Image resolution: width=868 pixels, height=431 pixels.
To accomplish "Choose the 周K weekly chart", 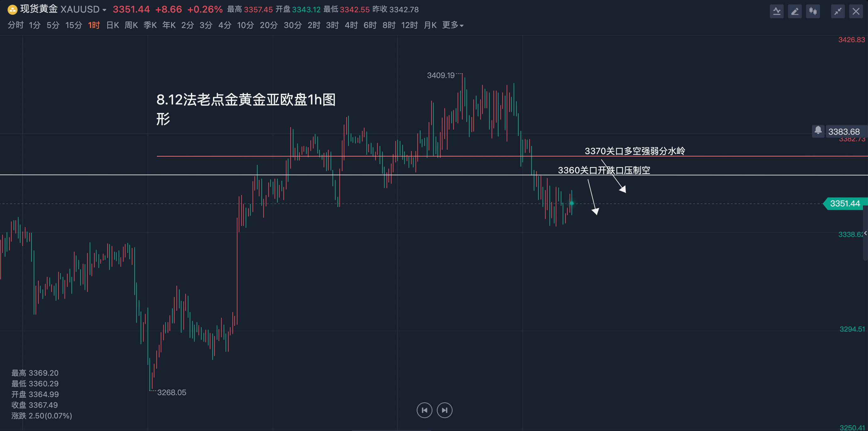I will click(x=131, y=25).
